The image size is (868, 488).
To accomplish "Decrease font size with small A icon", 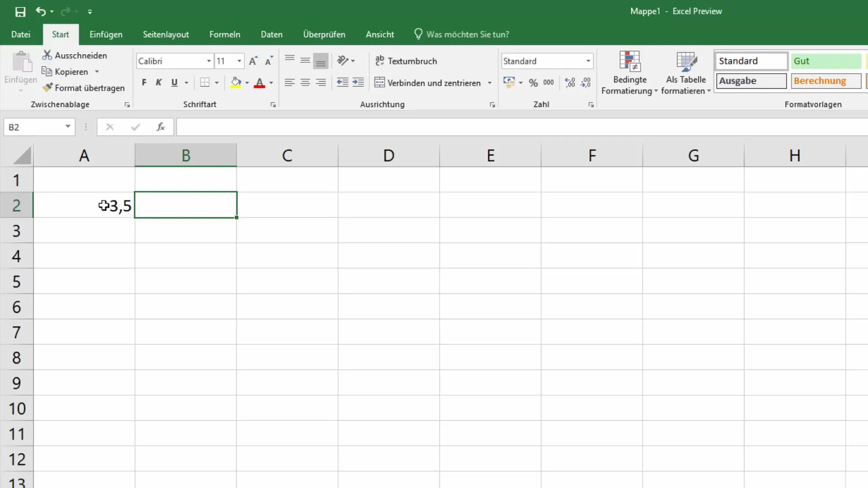I will point(269,61).
